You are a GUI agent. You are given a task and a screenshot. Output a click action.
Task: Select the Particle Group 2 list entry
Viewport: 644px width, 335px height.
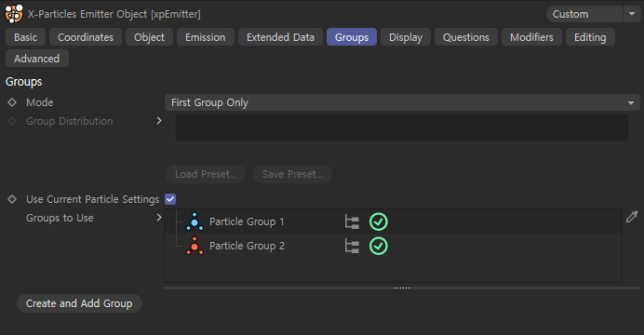tap(393, 246)
